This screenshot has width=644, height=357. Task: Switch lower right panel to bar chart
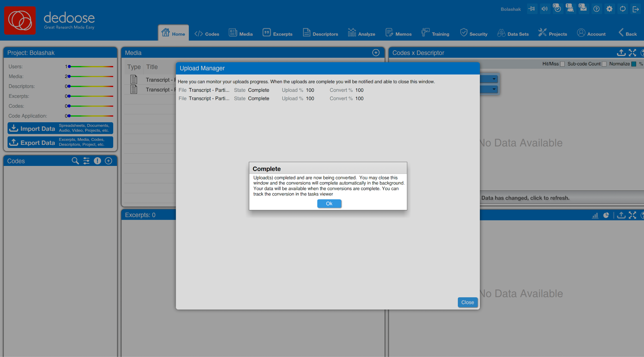(x=595, y=215)
